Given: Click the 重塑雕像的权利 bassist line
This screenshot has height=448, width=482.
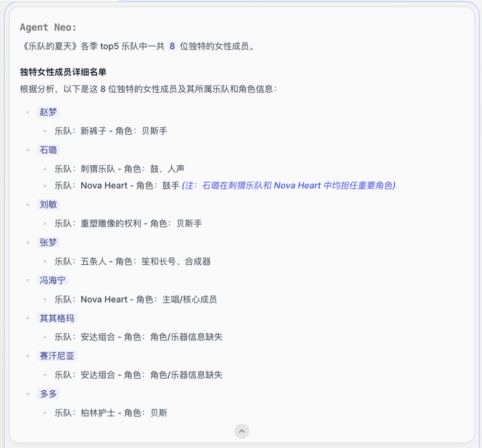Looking at the screenshot, I should (128, 223).
